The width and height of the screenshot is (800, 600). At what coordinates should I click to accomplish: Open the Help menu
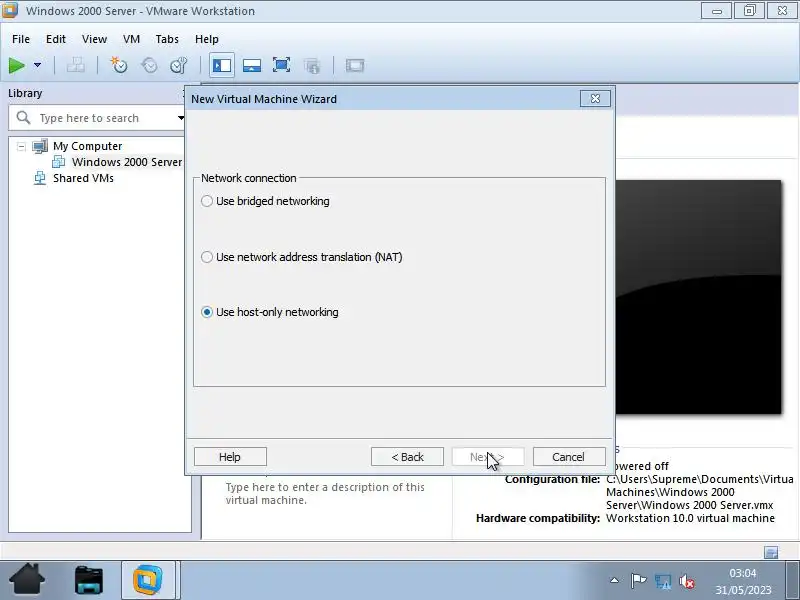click(207, 39)
